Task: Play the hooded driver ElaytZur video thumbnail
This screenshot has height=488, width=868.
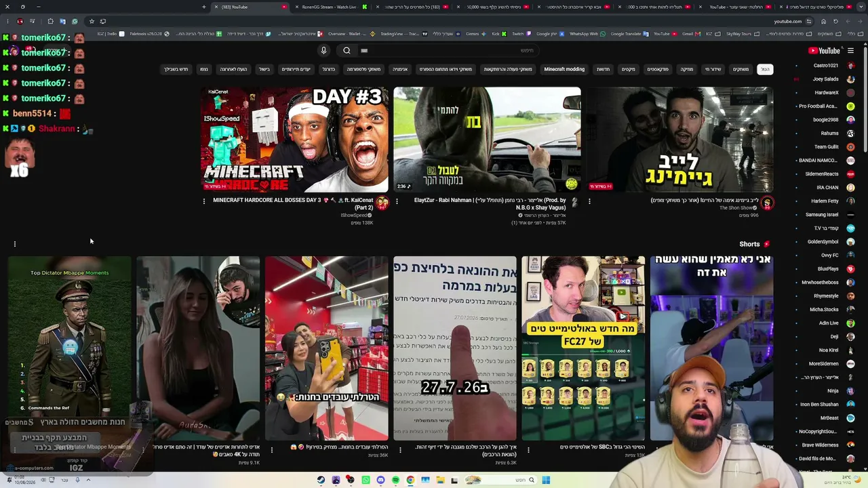Action: tap(487, 140)
